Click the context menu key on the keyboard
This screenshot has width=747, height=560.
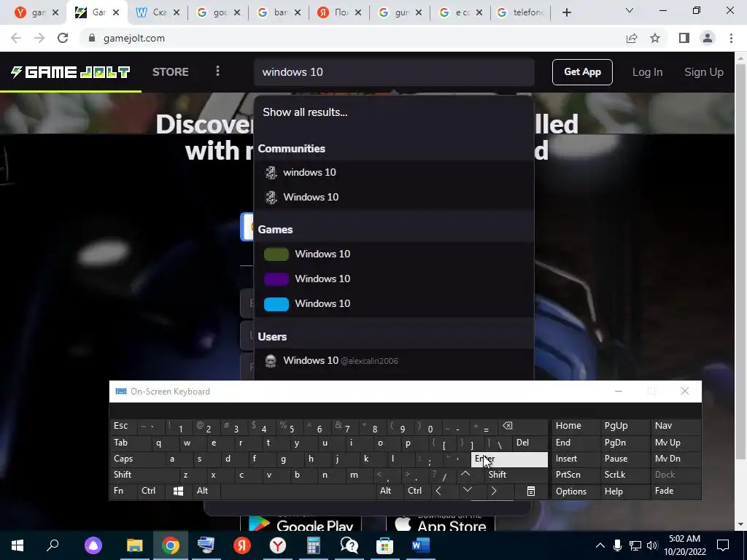click(531, 491)
